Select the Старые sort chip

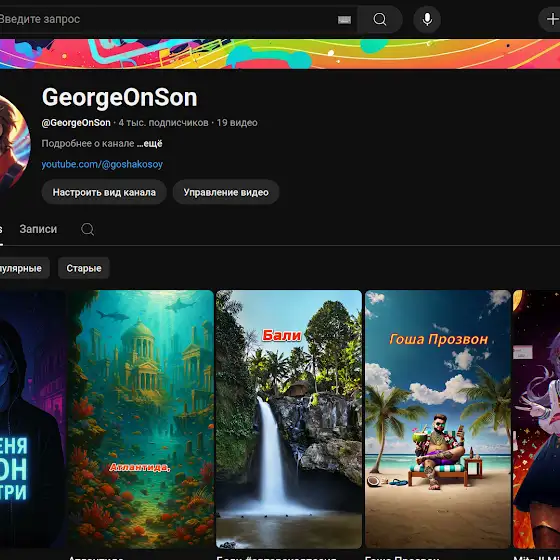point(84,268)
